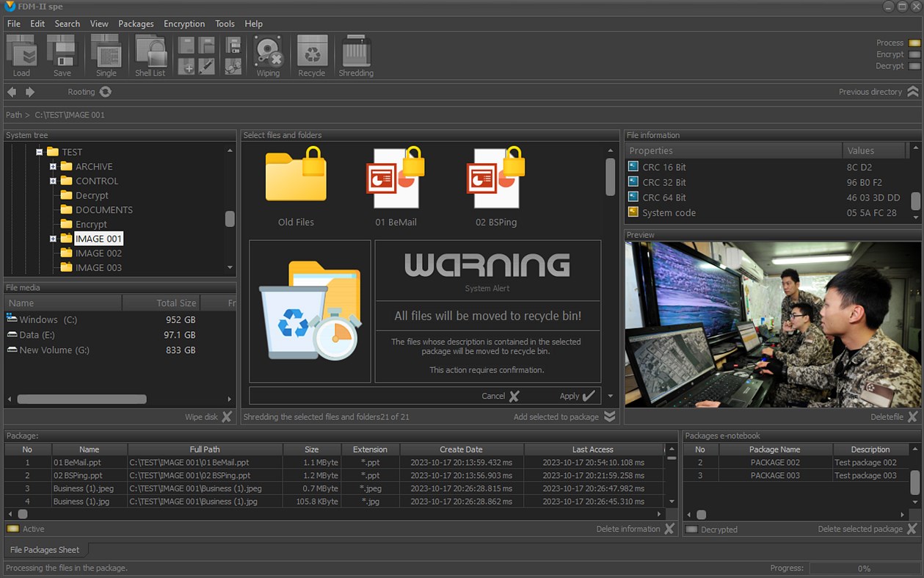Cancel the recycle bin warning

[501, 396]
